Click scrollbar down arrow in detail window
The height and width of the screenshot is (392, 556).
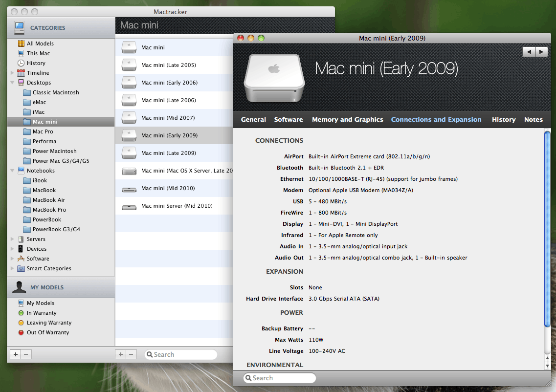547,366
